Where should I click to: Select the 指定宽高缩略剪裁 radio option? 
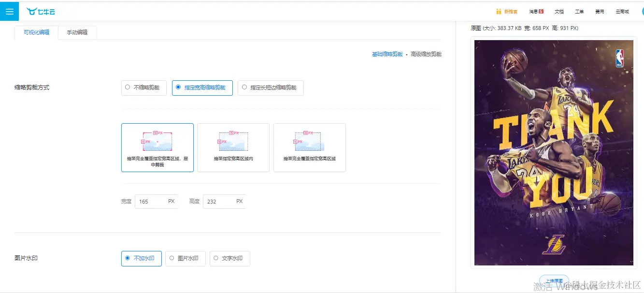[x=202, y=88]
